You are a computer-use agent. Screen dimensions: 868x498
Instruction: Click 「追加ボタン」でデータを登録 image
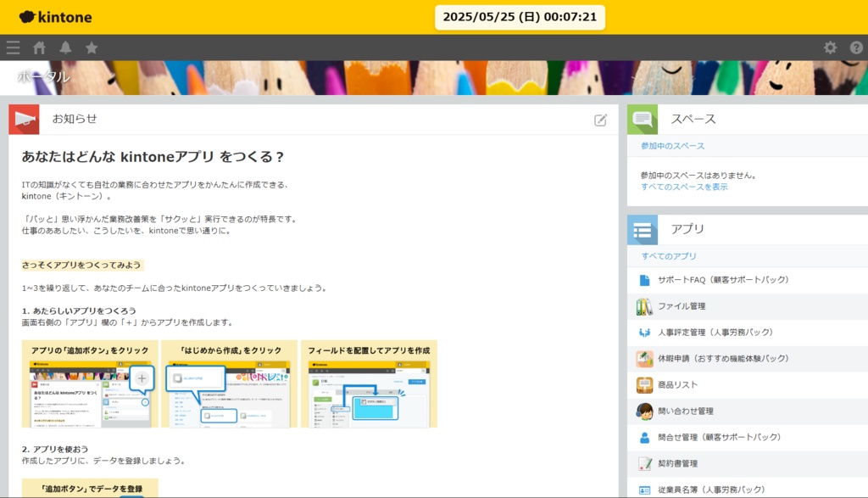90,488
